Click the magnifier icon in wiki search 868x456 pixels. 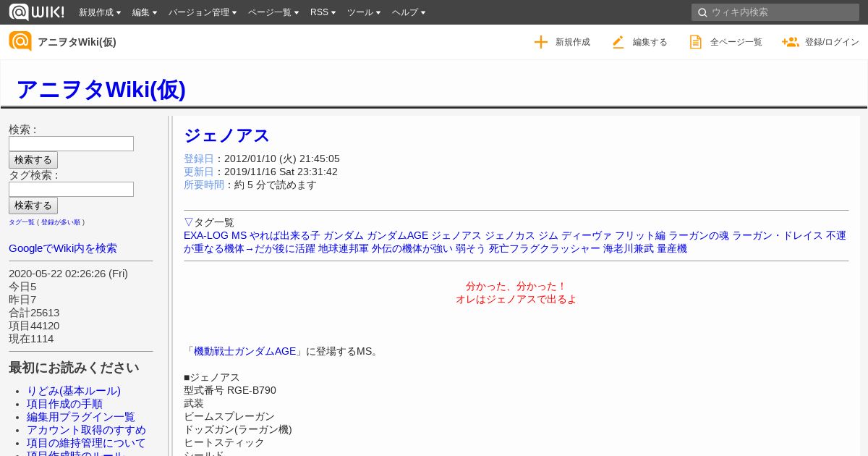[702, 12]
